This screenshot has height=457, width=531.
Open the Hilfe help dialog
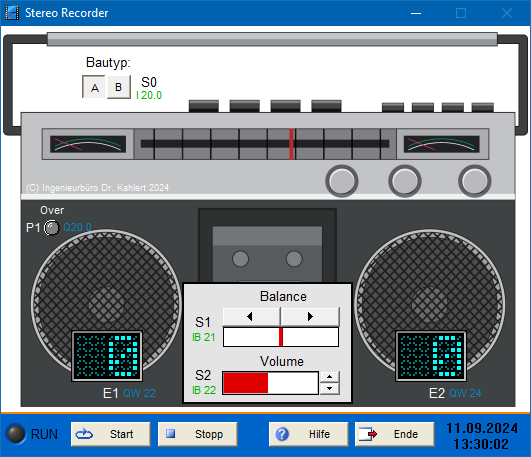pos(309,434)
